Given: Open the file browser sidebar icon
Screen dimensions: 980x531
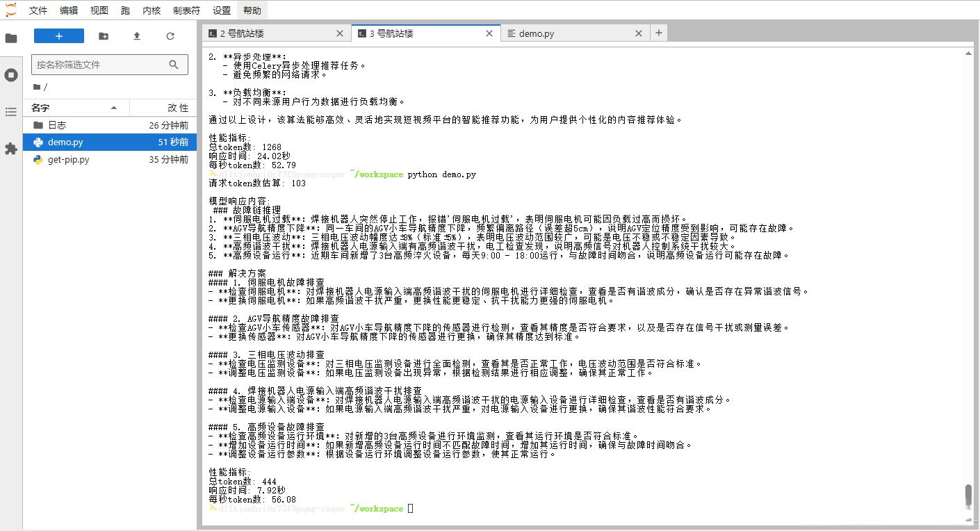Looking at the screenshot, I should point(11,38).
